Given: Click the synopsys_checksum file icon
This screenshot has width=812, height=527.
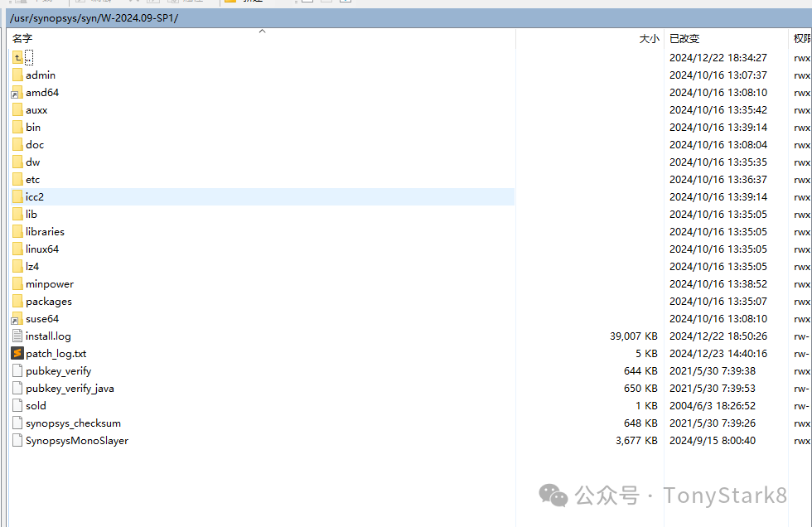Looking at the screenshot, I should click(x=17, y=423).
